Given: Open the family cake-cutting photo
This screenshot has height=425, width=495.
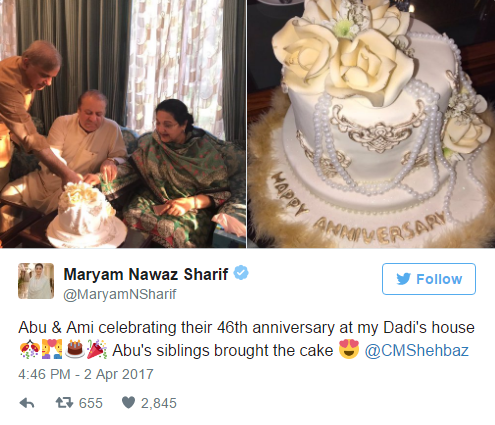Looking at the screenshot, I should click(123, 124).
